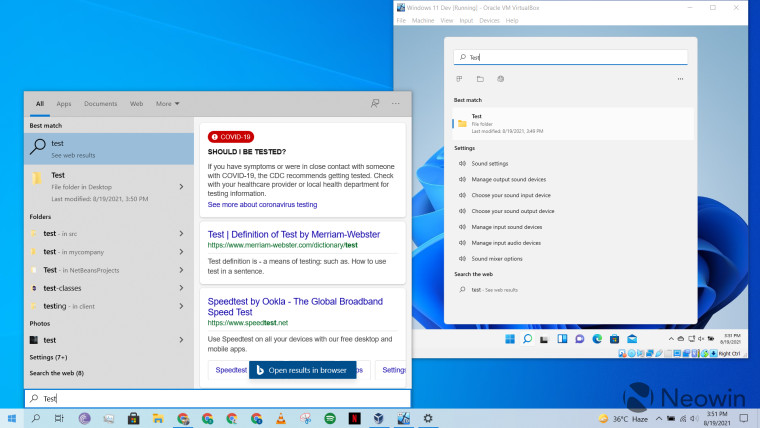Expand the More filter dropdown
Viewport: 760px width, 428px height.
[167, 104]
